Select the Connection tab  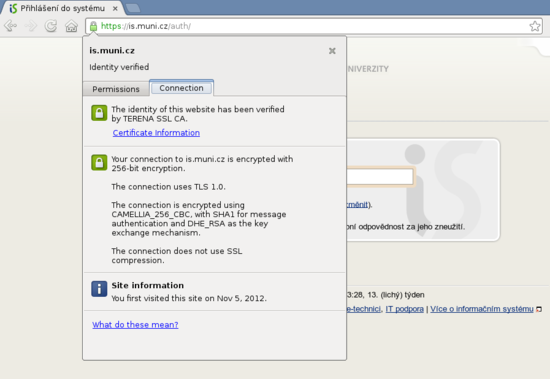181,88
